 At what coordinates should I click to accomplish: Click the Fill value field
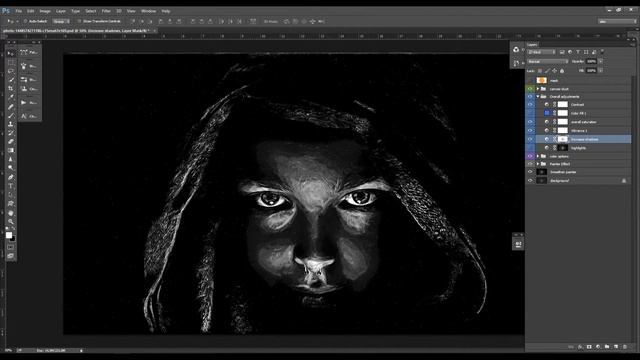click(x=591, y=71)
